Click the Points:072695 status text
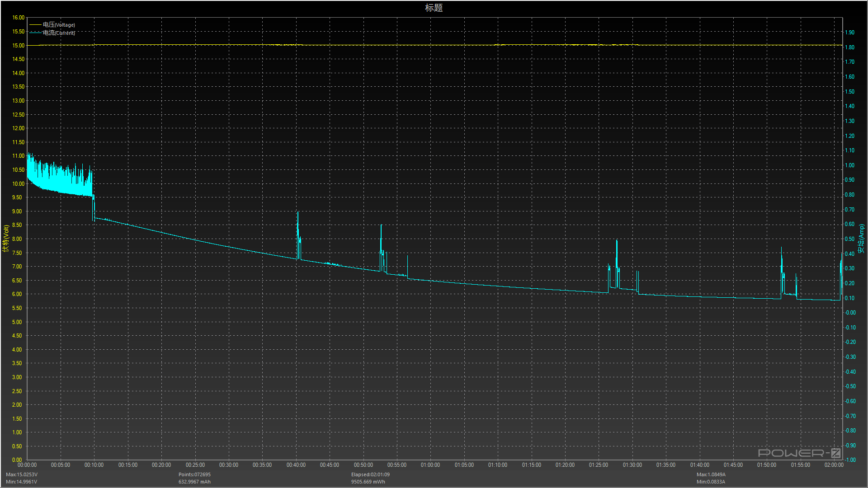The image size is (868, 488). (194, 474)
